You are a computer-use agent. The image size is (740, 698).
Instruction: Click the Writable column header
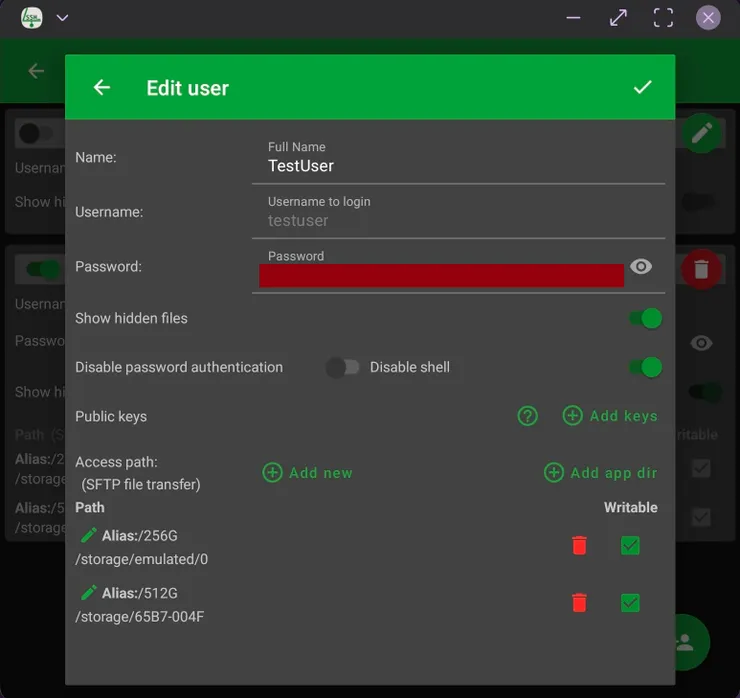click(631, 507)
